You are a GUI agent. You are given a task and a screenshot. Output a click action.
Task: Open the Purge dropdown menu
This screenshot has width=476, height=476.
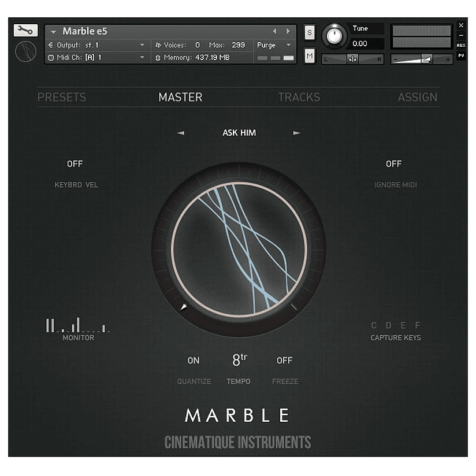tap(274, 45)
